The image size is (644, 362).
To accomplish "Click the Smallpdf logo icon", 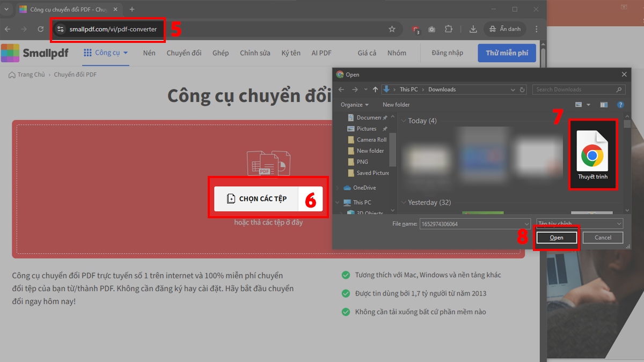I will click(x=10, y=53).
